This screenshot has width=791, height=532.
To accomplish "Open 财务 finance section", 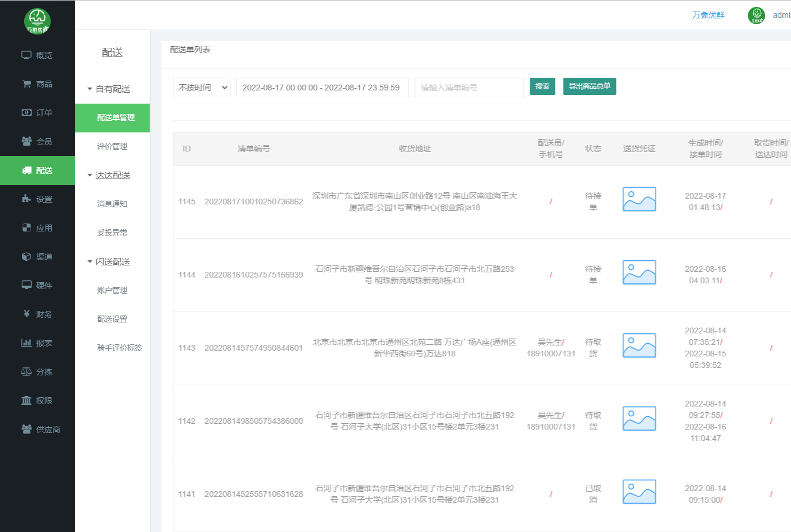I will [x=37, y=314].
